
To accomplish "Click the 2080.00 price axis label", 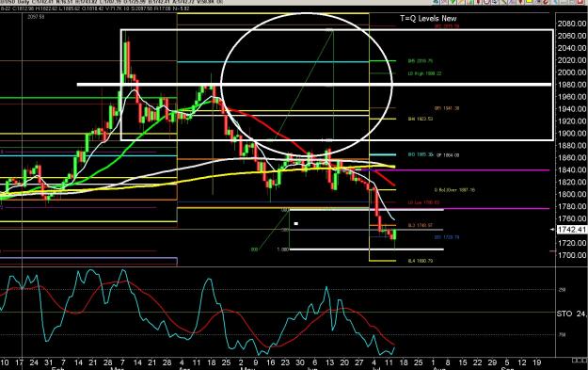I will pyautogui.click(x=572, y=24).
